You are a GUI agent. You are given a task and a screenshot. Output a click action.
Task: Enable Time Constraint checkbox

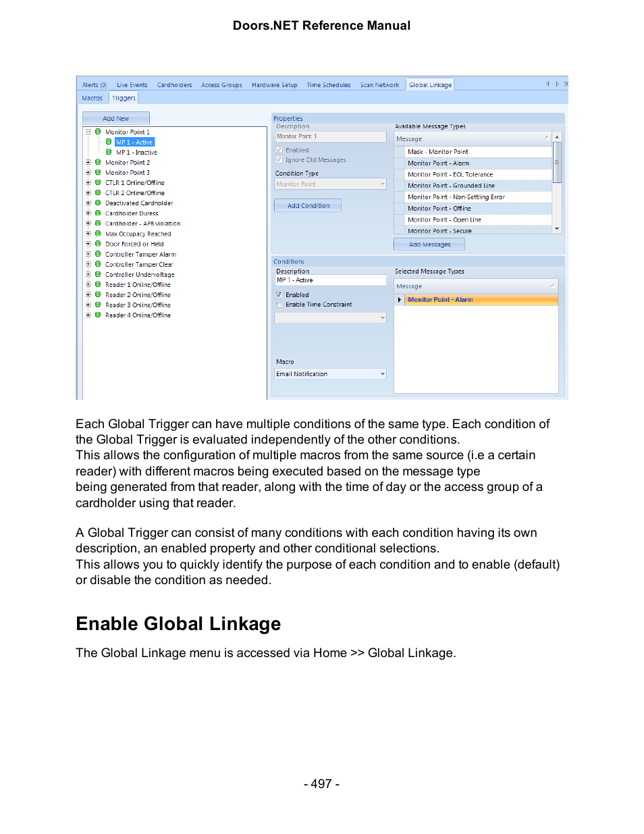point(279,305)
